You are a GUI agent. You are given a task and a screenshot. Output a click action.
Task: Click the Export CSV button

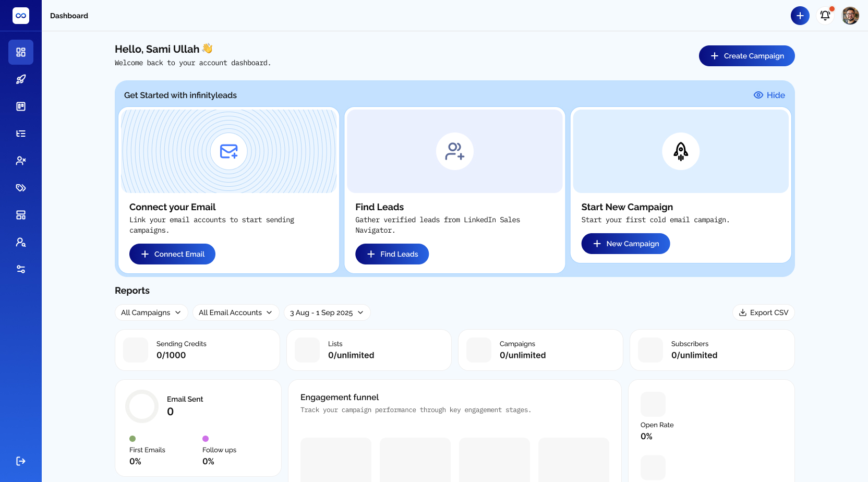(764, 312)
